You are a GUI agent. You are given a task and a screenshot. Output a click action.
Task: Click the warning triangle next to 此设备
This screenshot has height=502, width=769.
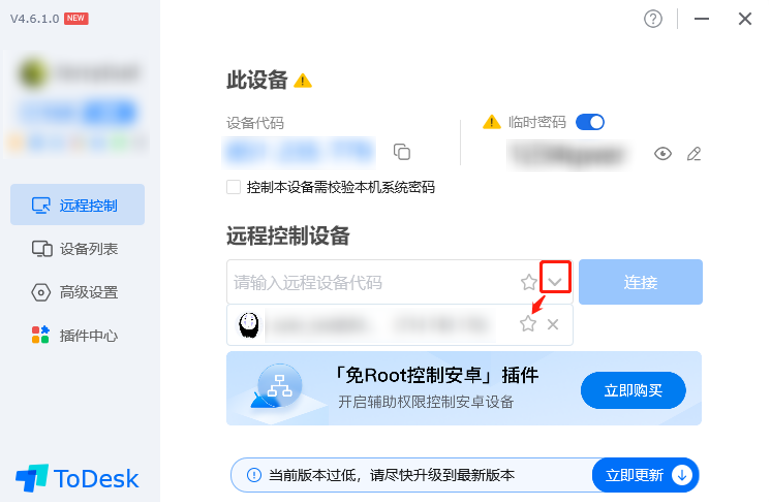[x=303, y=80]
